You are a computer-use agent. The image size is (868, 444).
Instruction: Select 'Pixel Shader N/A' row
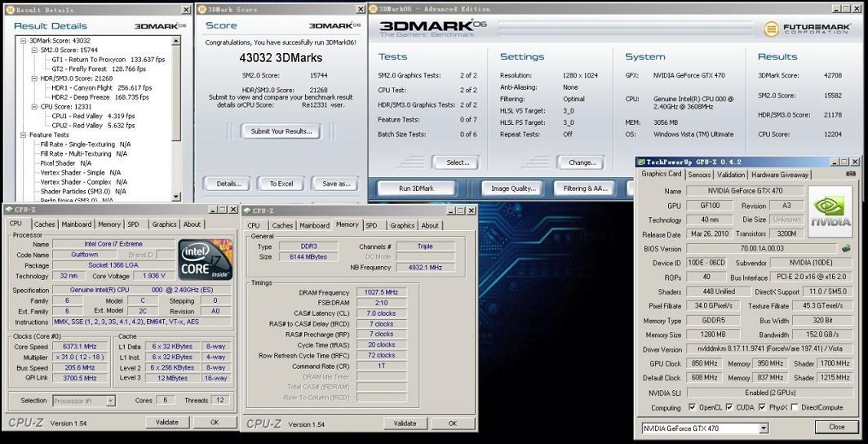click(66, 162)
